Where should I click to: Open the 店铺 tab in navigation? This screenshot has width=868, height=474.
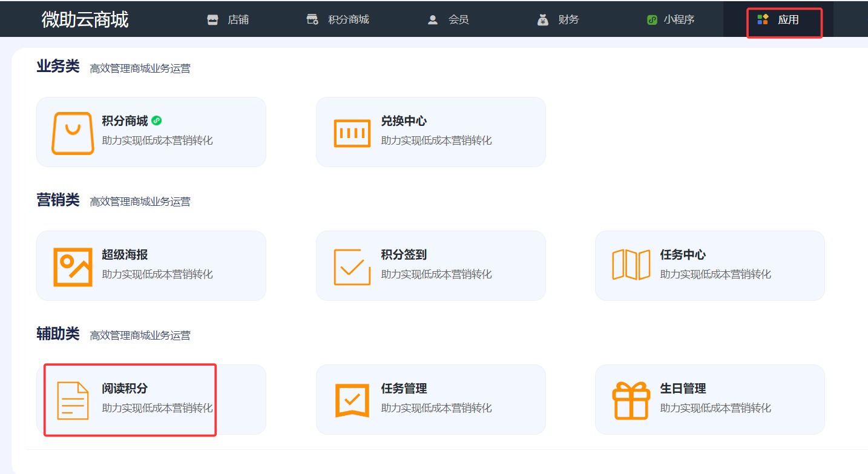tap(238, 20)
